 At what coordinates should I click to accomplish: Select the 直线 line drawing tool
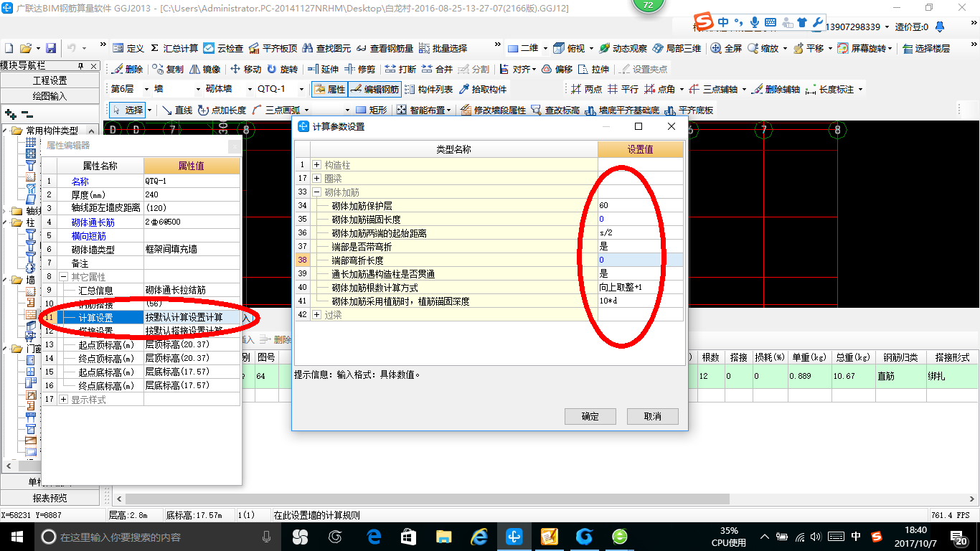(176, 110)
